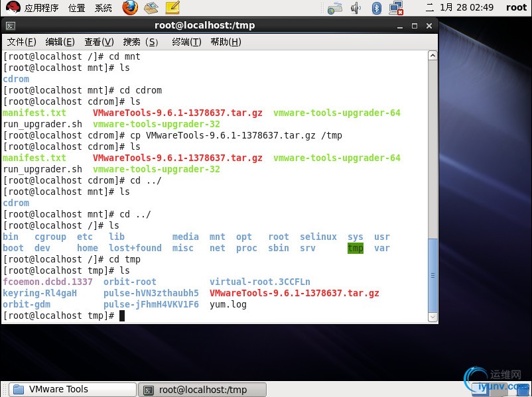Open the mail client launcher icon
The image size is (532, 397).
151,8
